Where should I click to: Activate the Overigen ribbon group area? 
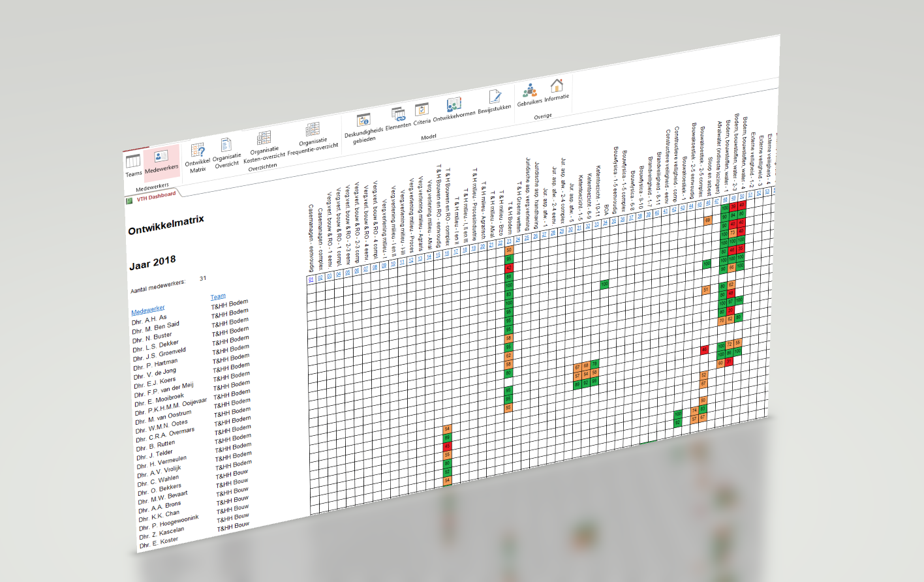click(x=544, y=115)
